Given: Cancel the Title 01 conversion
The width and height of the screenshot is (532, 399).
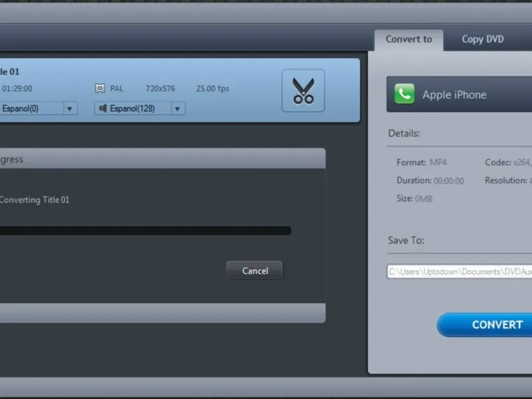Looking at the screenshot, I should 255,271.
